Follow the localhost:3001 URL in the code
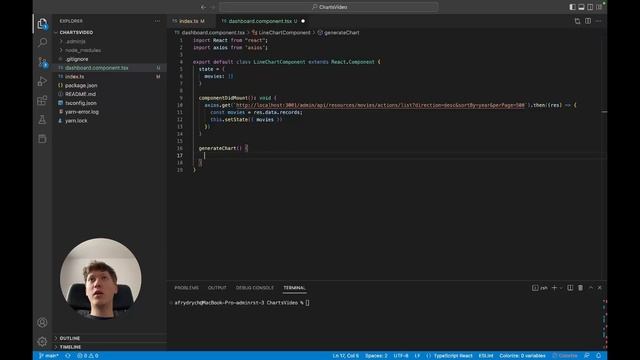Image resolution: width=640 pixels, height=360 pixels. pos(380,105)
